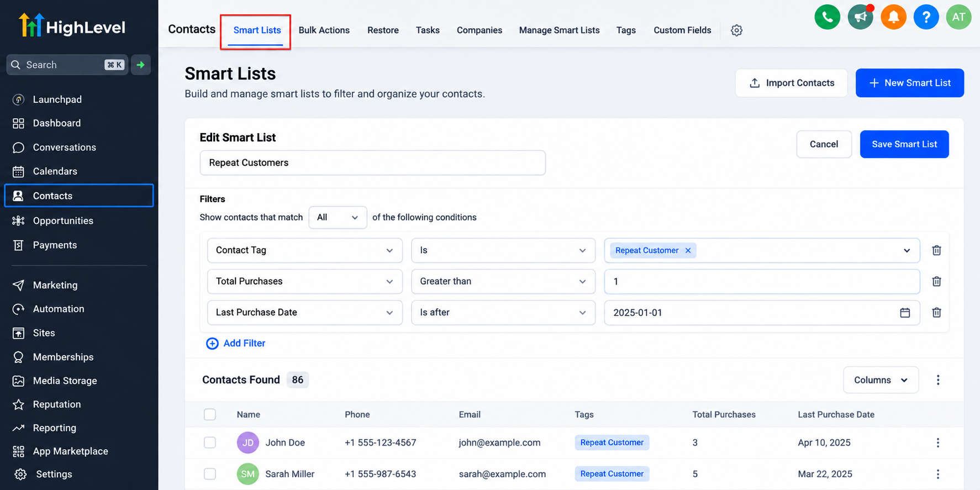Click the green phone call icon

[x=827, y=17]
